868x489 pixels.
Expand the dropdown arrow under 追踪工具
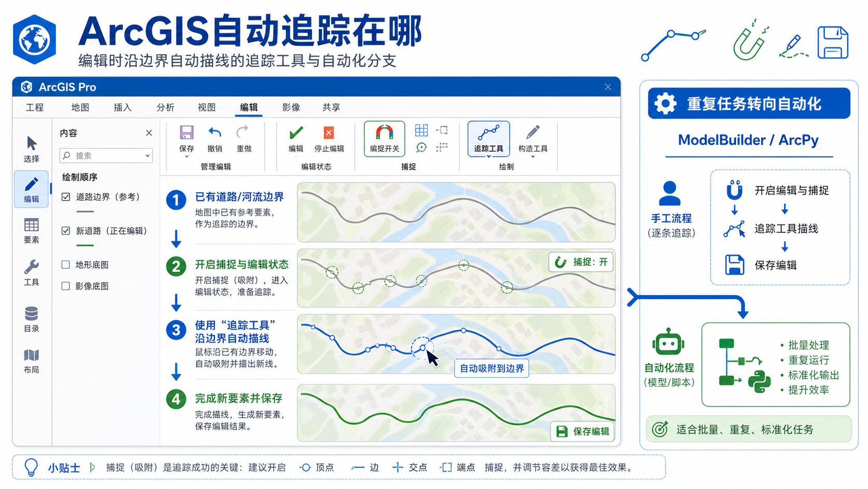point(489,156)
